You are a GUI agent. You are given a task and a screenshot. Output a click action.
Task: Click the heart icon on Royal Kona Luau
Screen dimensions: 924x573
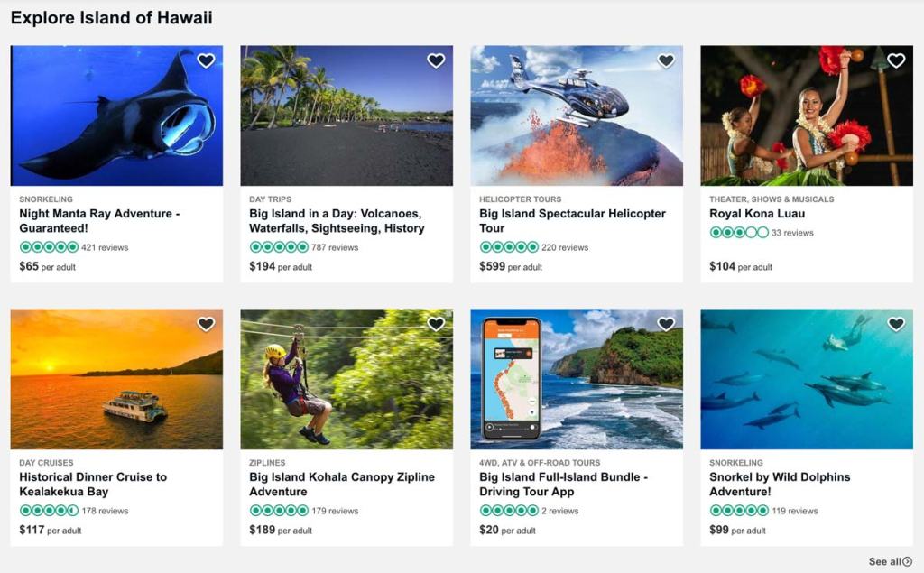coord(896,60)
